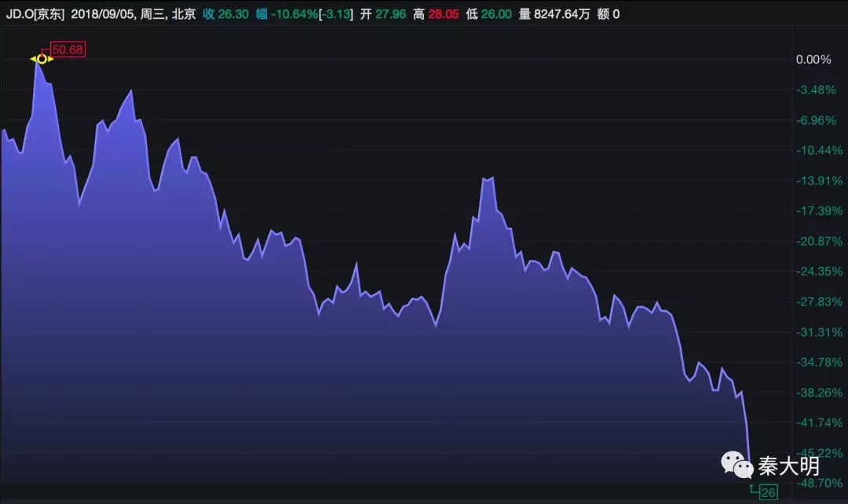The width and height of the screenshot is (848, 504).
Task: Click the -38.26% axis label
Action: point(819,393)
